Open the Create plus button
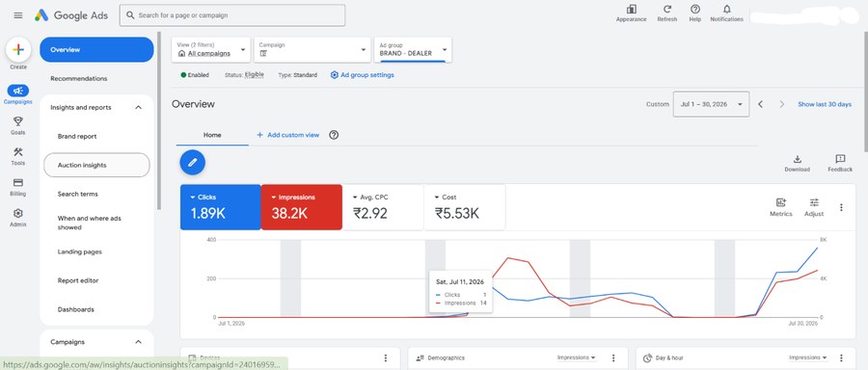This screenshot has height=370, width=868. coord(18,50)
